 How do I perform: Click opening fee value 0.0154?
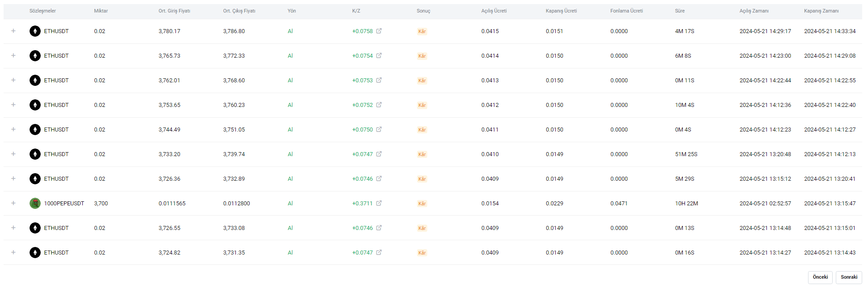point(490,204)
